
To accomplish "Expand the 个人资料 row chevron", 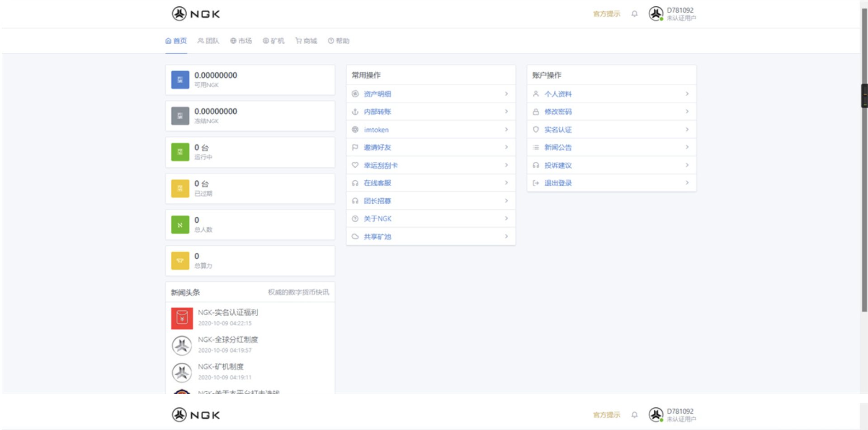I will 687,94.
